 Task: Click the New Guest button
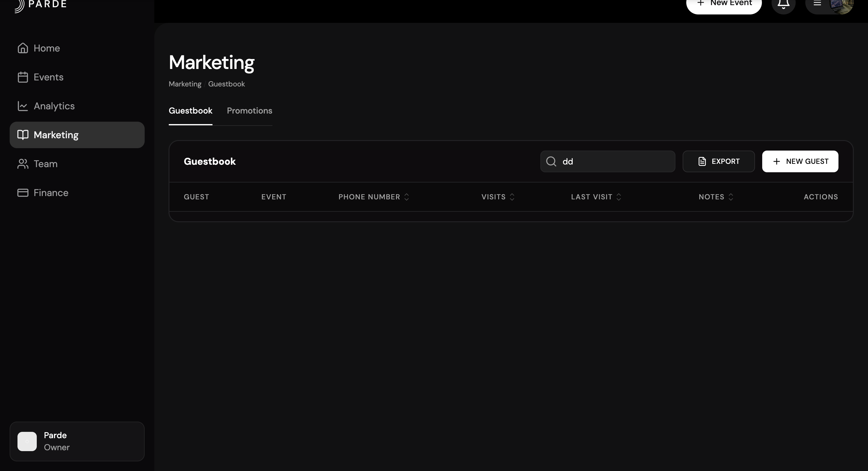(x=800, y=162)
